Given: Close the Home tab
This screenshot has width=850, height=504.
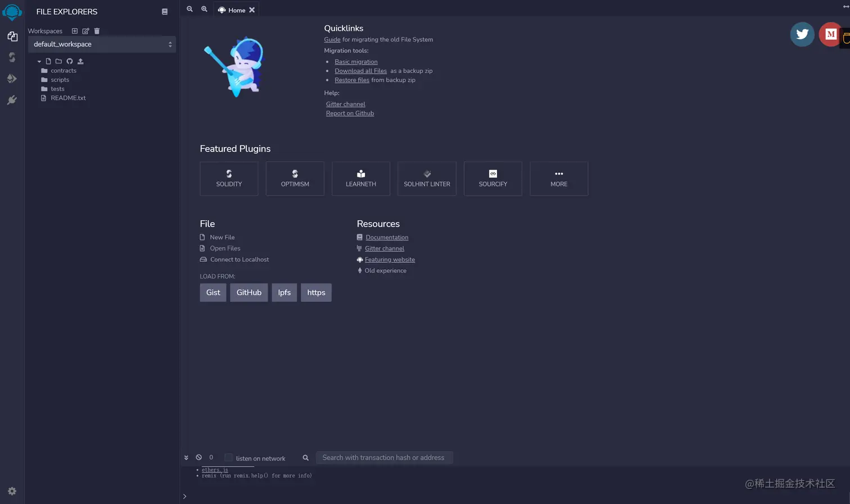Looking at the screenshot, I should tap(252, 10).
